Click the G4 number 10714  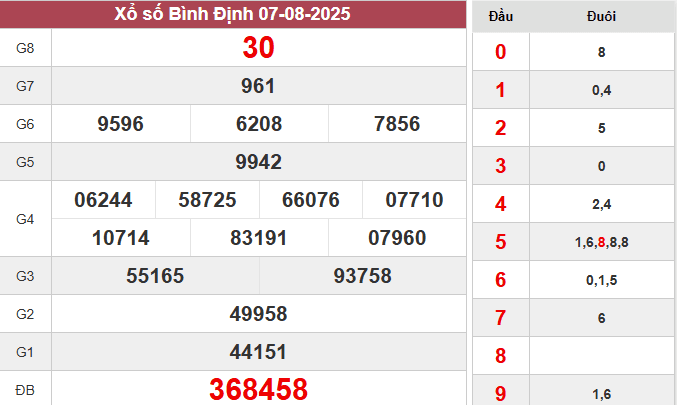120,238
